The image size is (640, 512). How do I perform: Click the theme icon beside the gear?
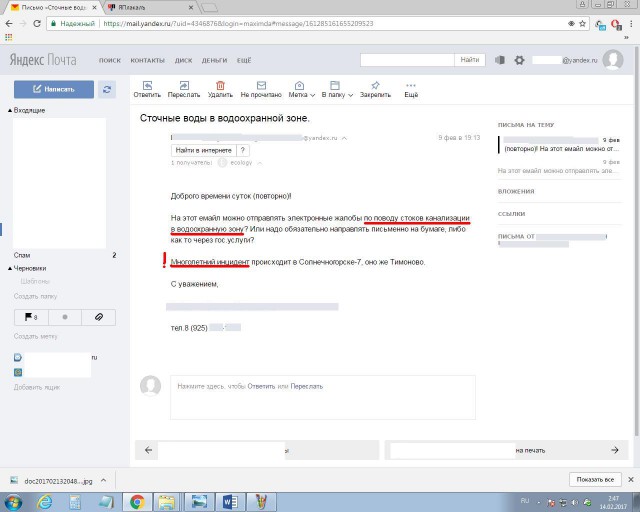[500, 60]
